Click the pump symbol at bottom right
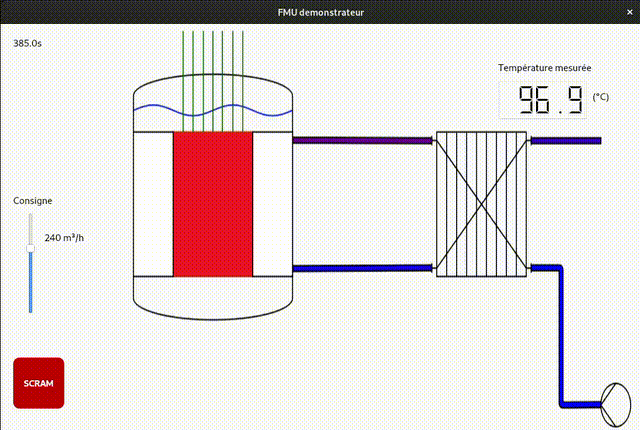 (x=612, y=402)
